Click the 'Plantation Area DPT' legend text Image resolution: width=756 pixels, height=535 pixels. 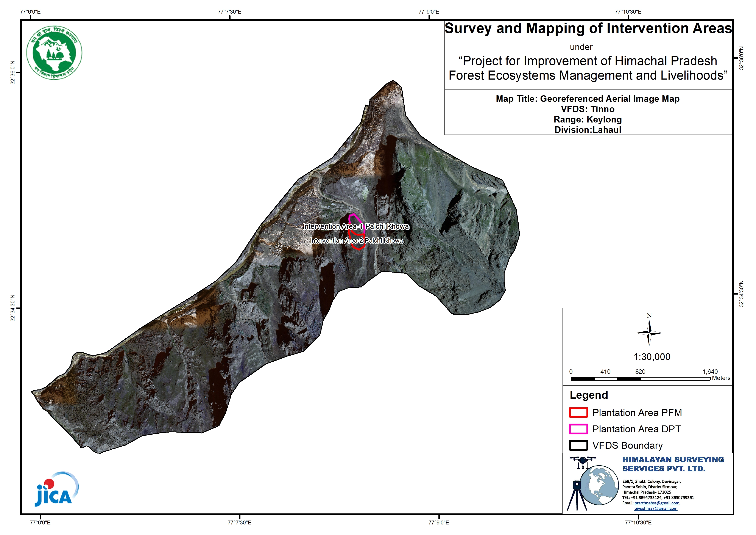636,429
